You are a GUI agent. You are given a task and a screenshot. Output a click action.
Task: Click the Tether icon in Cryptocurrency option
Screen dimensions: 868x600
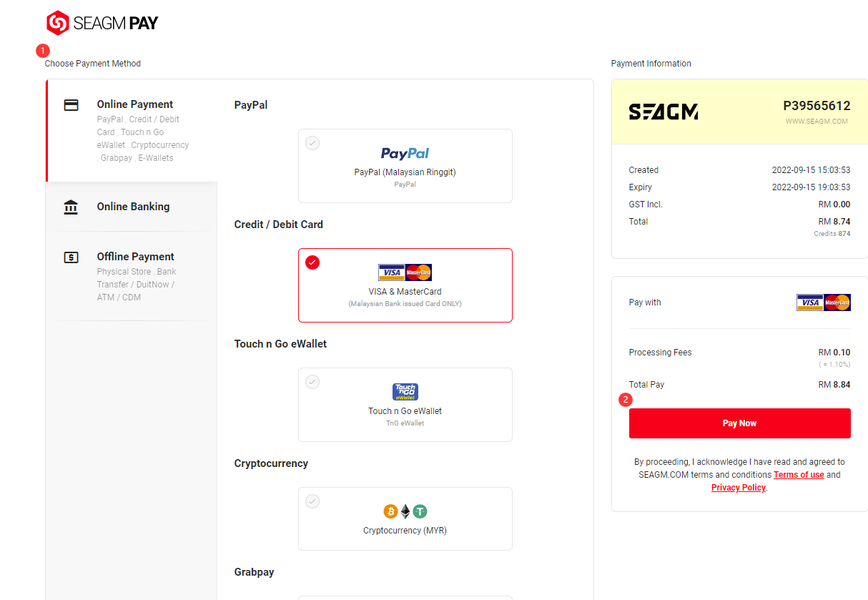pyautogui.click(x=420, y=511)
